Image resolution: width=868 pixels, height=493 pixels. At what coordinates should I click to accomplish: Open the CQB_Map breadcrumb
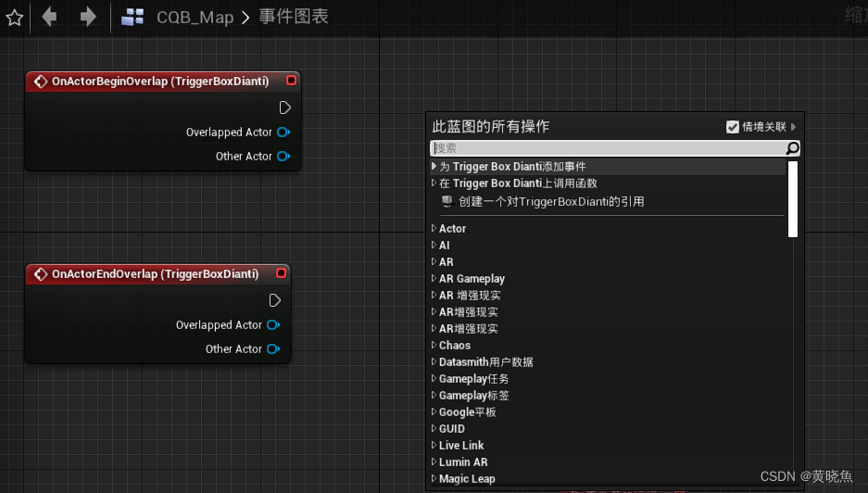(195, 18)
